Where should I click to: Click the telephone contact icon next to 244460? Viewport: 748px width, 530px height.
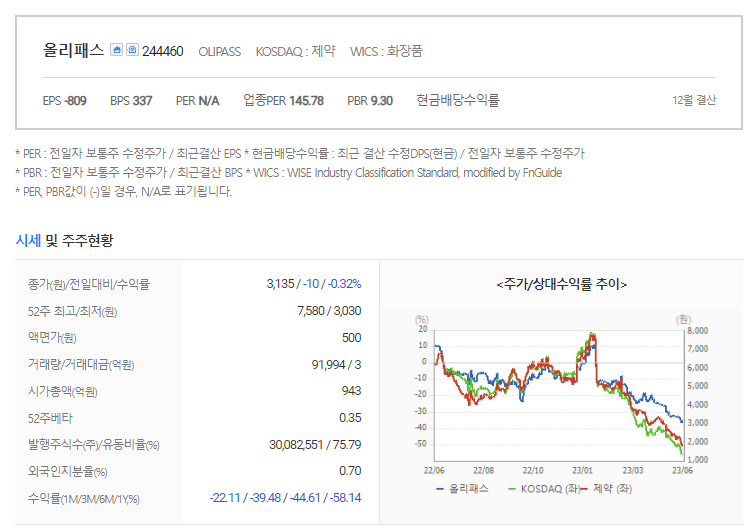tap(132, 50)
